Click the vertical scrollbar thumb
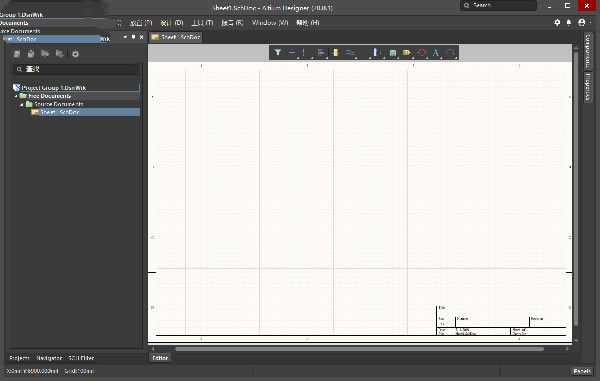Image resolution: width=600 pixels, height=381 pixels. coord(576,188)
